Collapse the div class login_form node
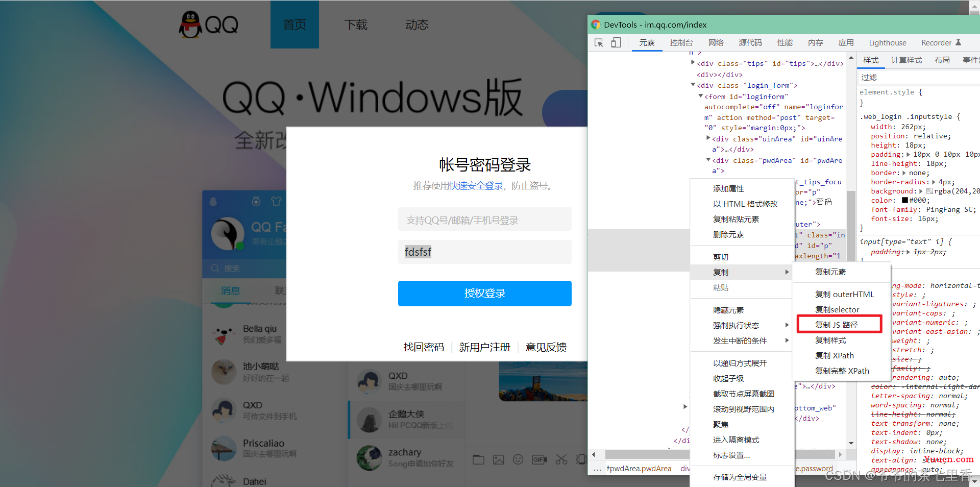The image size is (980, 487). tap(693, 85)
